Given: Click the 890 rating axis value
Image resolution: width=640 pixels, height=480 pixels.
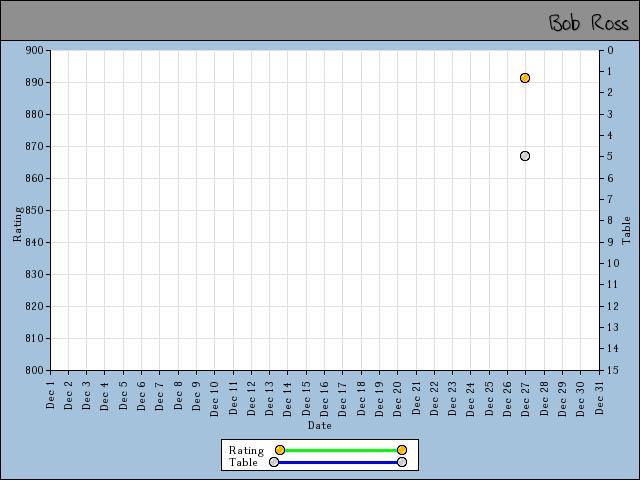Looking at the screenshot, I should (34, 82).
